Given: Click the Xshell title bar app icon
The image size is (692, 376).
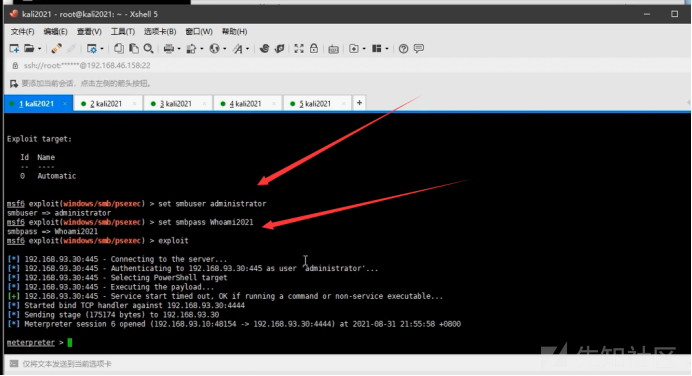Looking at the screenshot, I should coord(14,14).
